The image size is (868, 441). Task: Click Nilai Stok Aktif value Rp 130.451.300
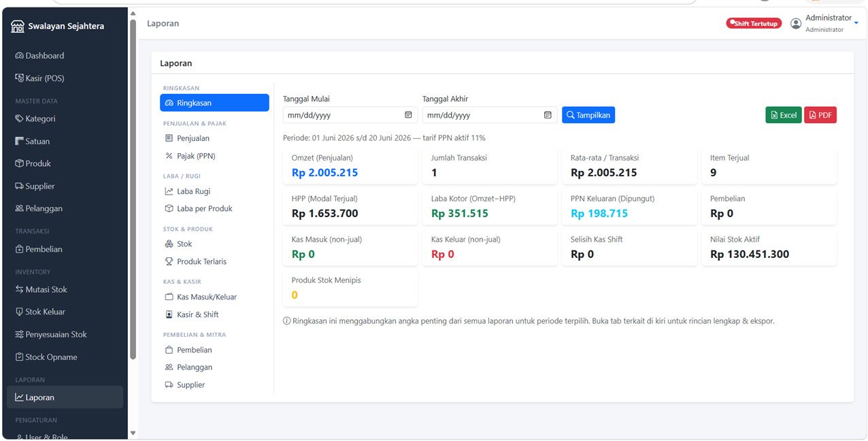click(x=750, y=255)
